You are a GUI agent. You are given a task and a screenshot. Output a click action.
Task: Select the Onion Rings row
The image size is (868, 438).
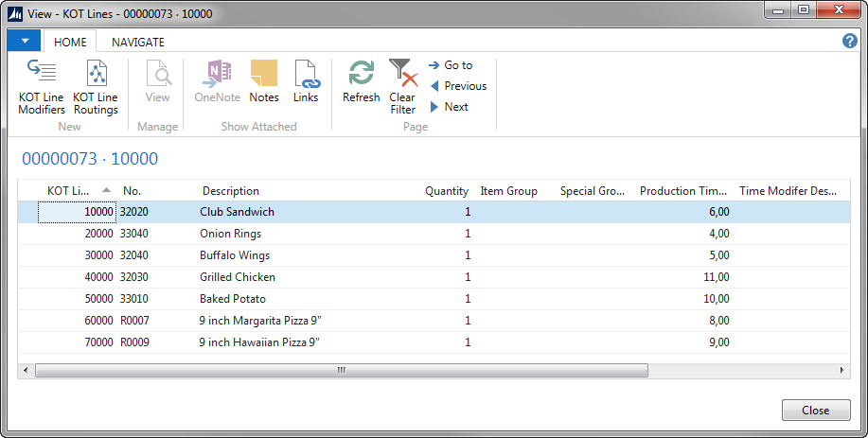[x=230, y=234]
